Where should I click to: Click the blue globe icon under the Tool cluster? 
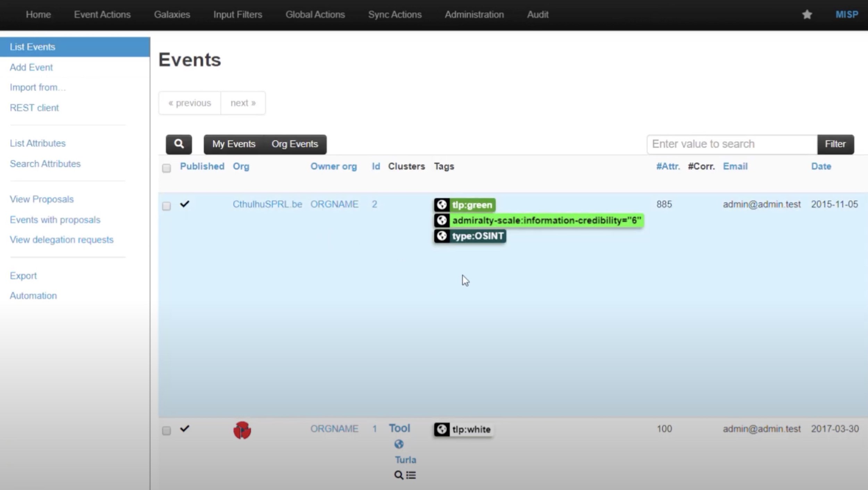tap(399, 444)
